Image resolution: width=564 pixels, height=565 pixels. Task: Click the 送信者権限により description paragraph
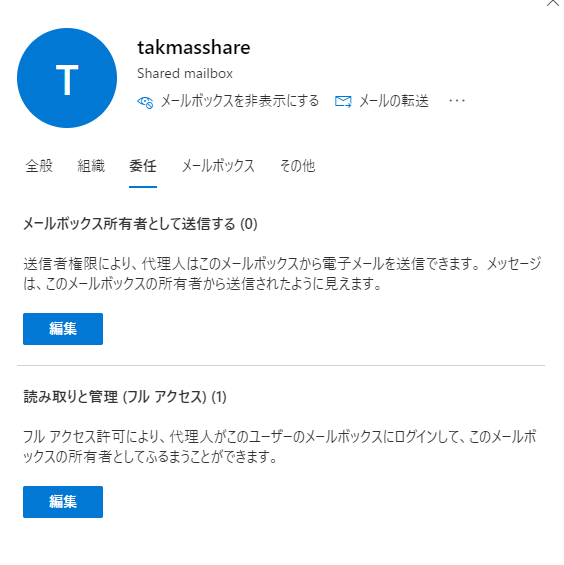[282, 274]
